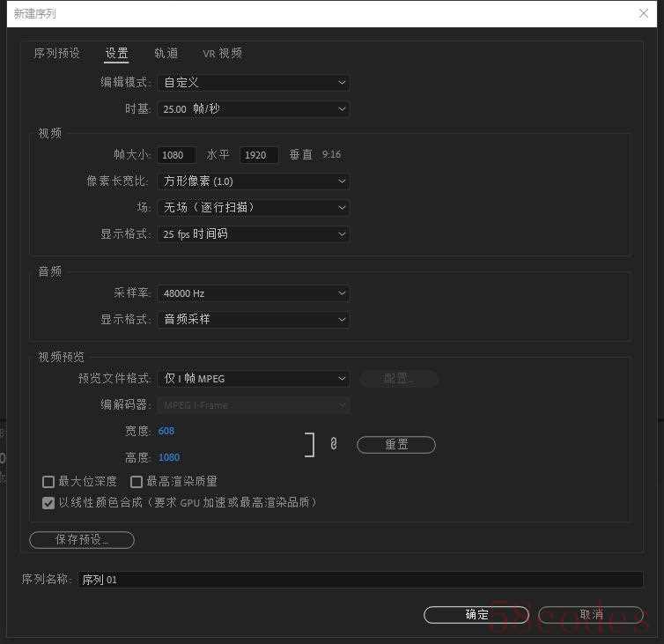664x644 pixels.
Task: Uncheck 以线性颜色合成 checkbox
Action: click(x=48, y=503)
